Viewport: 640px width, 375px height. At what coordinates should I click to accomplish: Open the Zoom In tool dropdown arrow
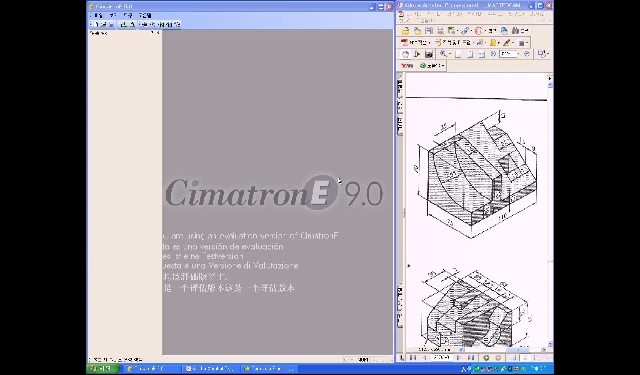click(450, 54)
